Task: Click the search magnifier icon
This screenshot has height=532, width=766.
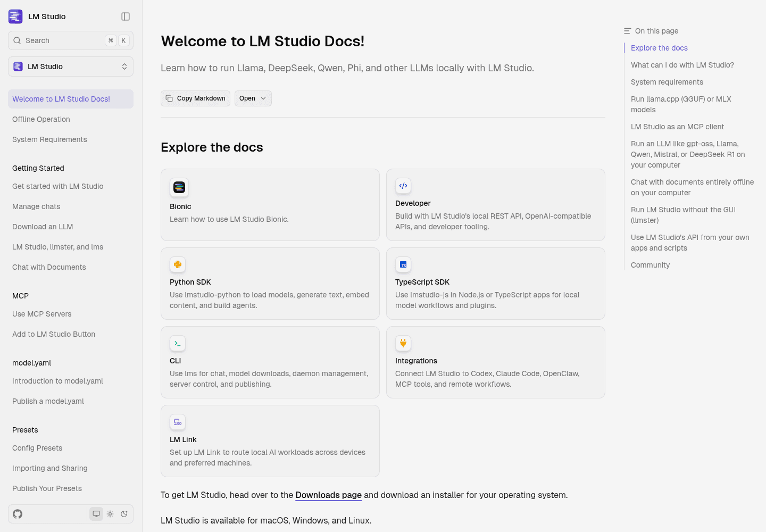Action: (17, 40)
